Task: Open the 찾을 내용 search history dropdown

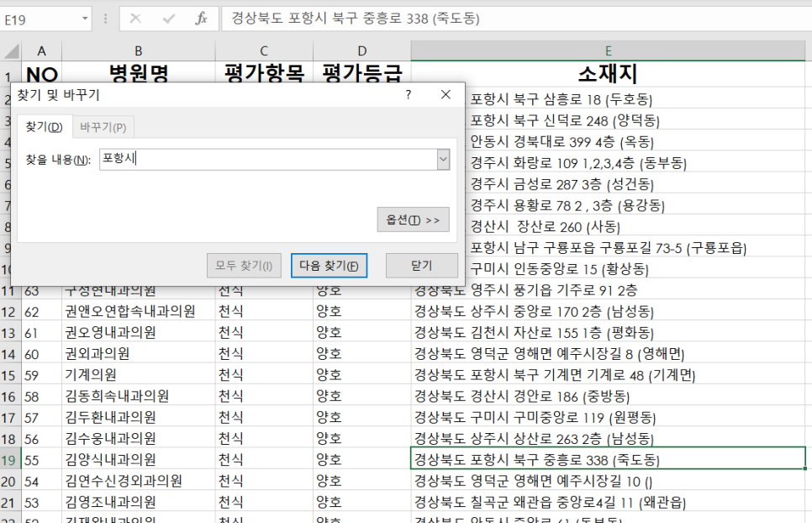Action: pyautogui.click(x=443, y=160)
